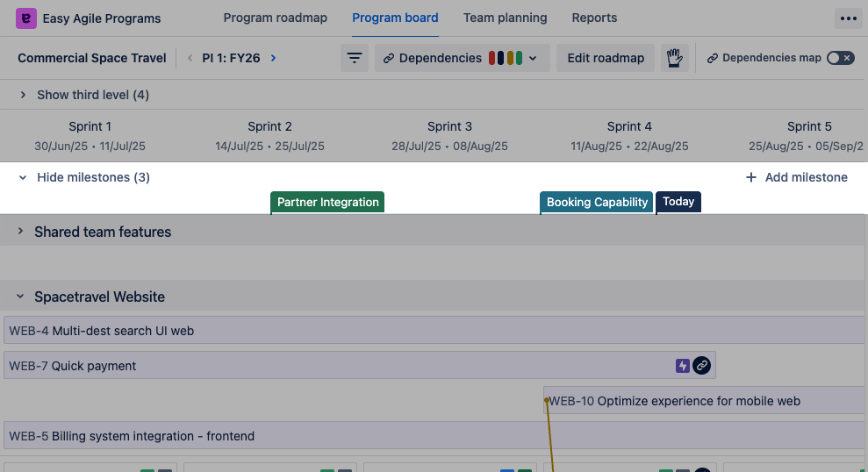Click Add milestone
The width and height of the screenshot is (868, 472).
797,177
